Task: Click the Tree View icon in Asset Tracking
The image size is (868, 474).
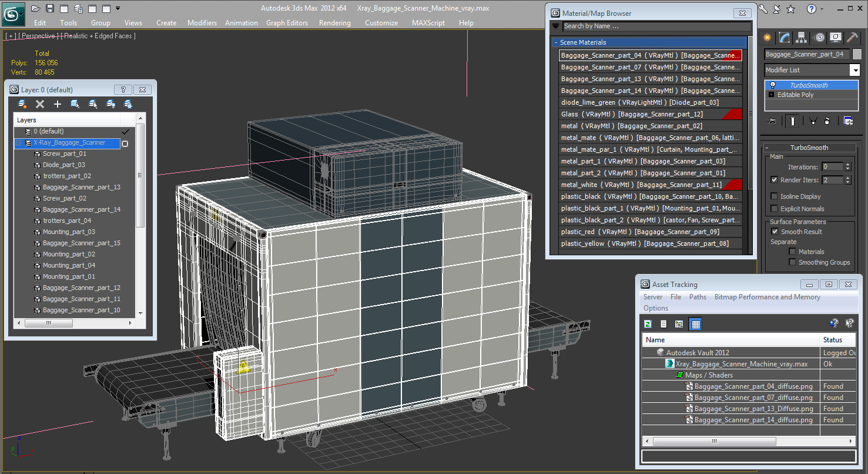Action: 679,324
